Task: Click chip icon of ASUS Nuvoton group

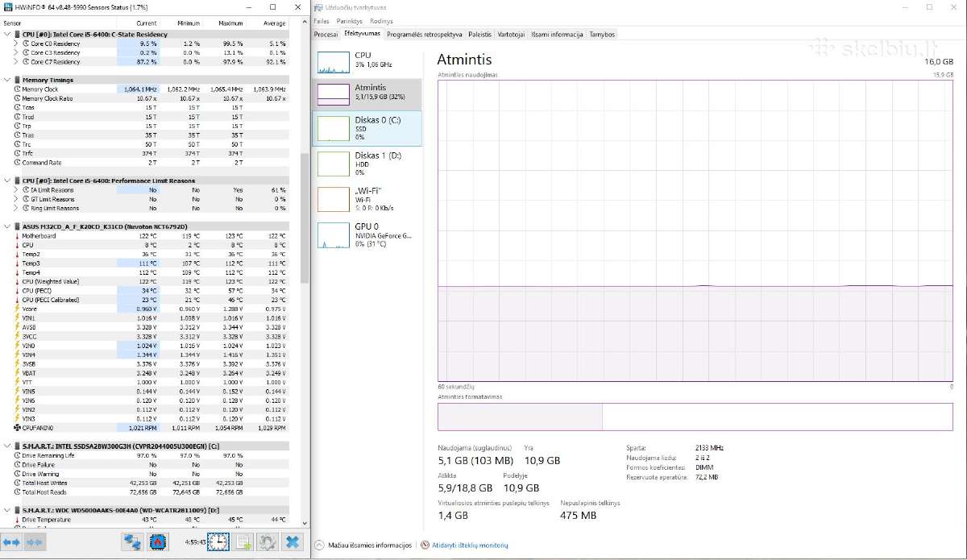Action: 17,226
